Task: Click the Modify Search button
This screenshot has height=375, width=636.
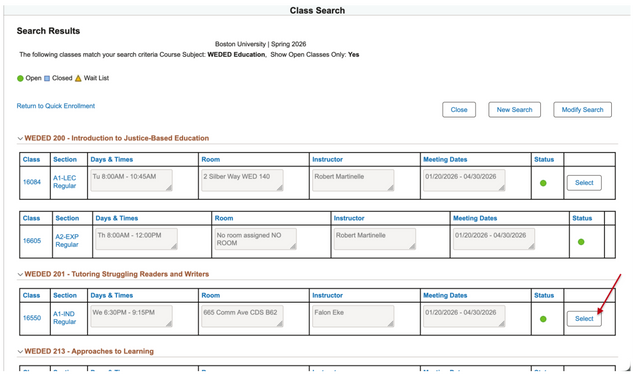Action: coord(582,109)
